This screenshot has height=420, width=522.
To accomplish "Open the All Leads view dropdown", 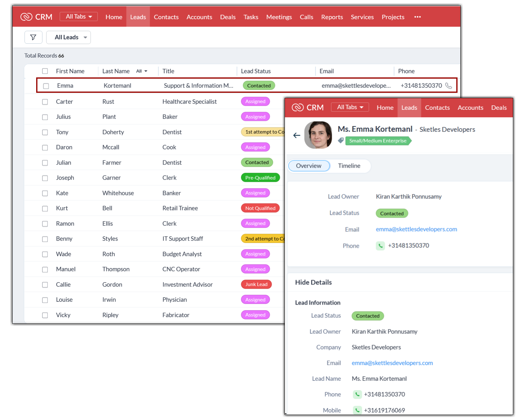I will [69, 37].
